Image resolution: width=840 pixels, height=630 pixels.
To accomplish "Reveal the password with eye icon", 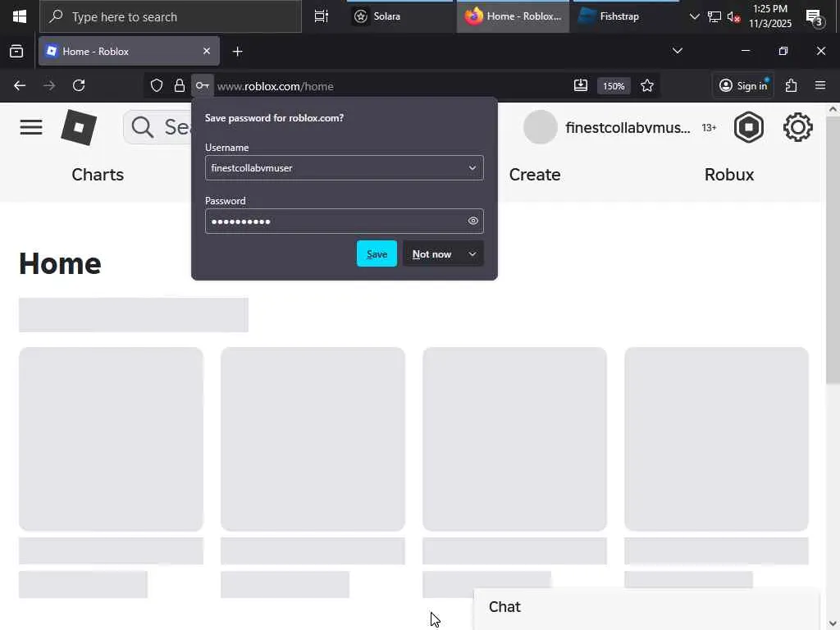I will (x=473, y=221).
